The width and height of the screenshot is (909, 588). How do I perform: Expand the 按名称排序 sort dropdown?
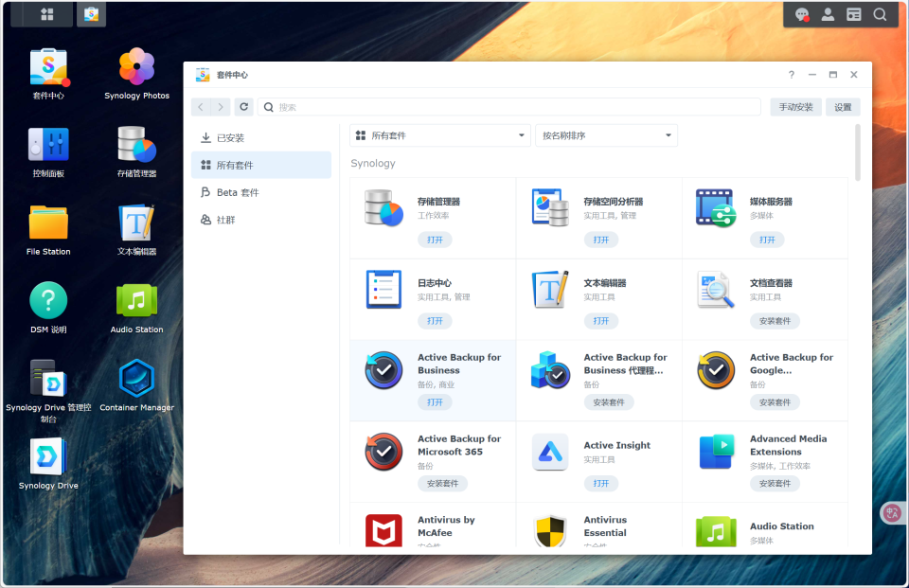[x=606, y=135]
